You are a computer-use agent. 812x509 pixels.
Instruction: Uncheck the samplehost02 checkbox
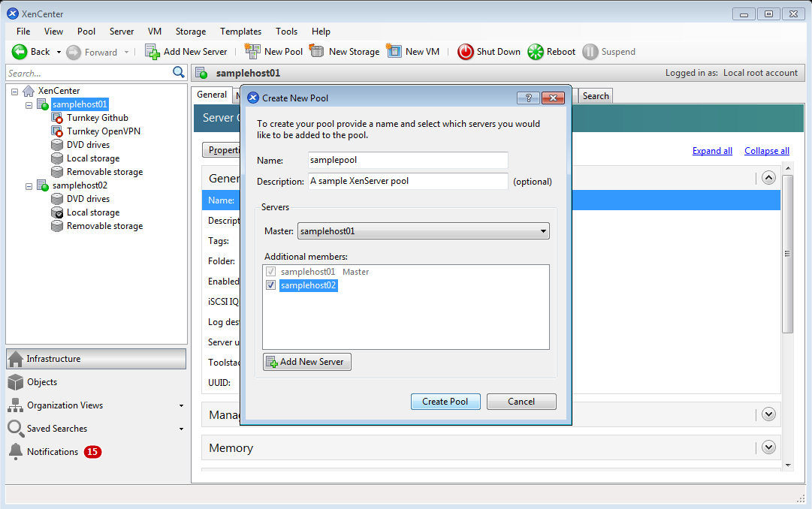click(270, 285)
